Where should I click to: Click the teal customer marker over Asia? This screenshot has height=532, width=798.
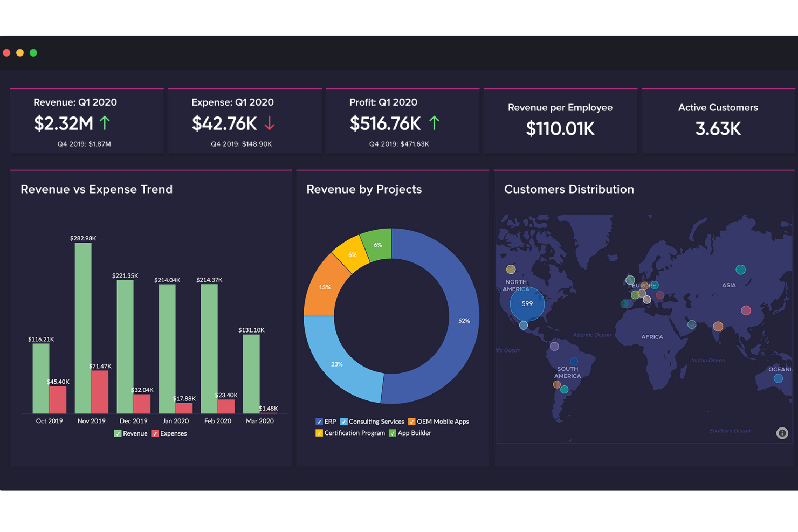[740, 269]
